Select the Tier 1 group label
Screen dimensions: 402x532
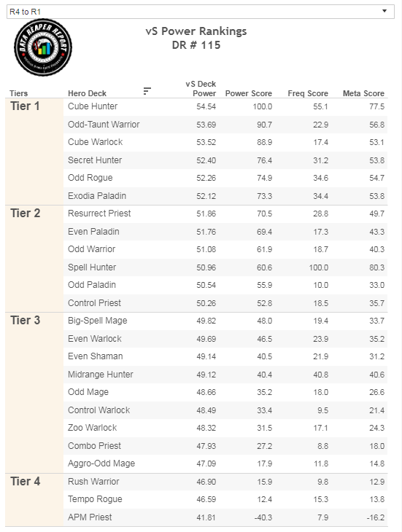pyautogui.click(x=25, y=106)
